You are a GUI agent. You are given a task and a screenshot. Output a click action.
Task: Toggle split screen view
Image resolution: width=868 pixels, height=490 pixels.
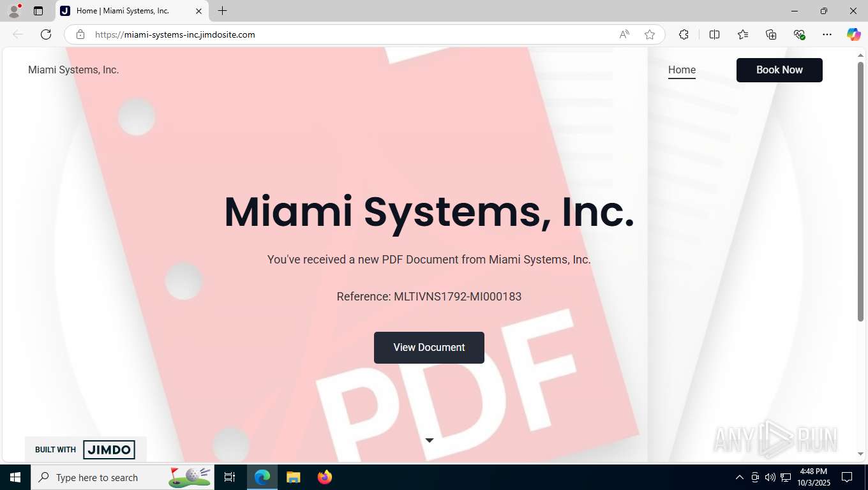pyautogui.click(x=715, y=34)
